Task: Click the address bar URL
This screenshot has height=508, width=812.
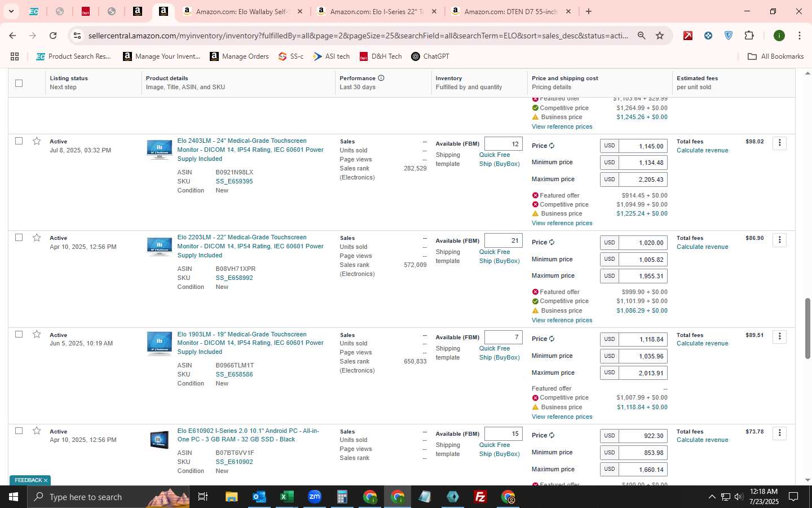Action: 358,36
